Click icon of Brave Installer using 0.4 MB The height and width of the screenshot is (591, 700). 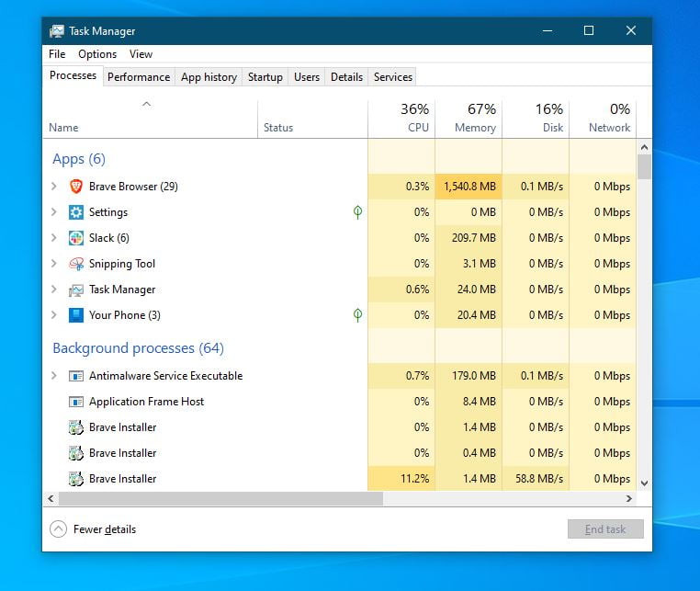pyautogui.click(x=76, y=453)
